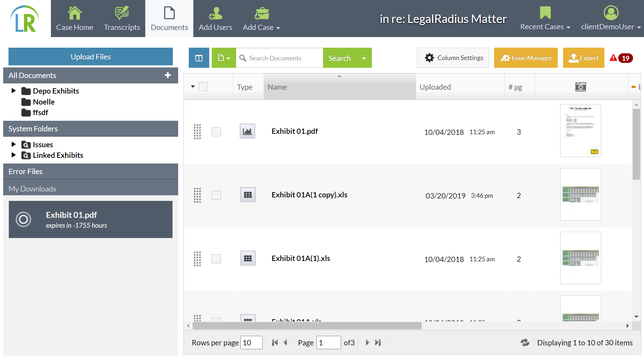Click the vertical scrollbar of the document list
Viewport: 644px width, 357px height.
tap(636, 144)
